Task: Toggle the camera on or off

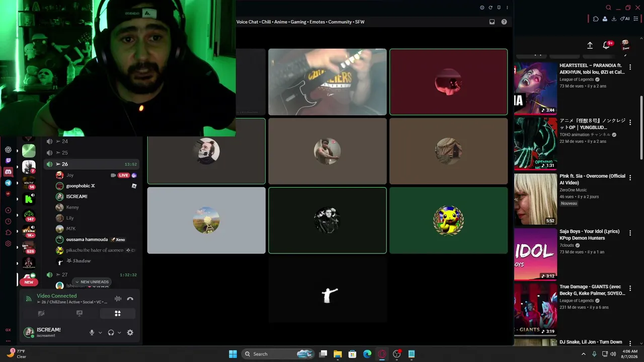Action: [41, 313]
